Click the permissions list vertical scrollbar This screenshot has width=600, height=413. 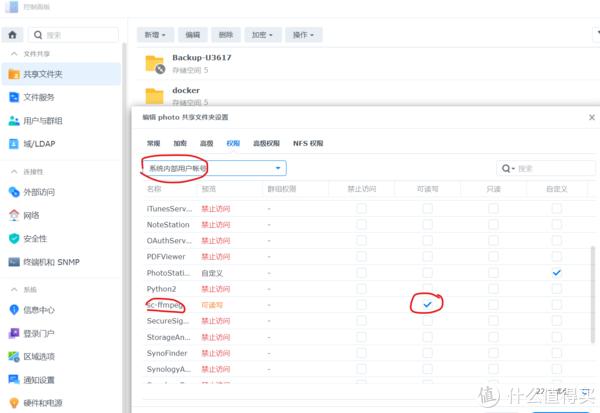[x=593, y=295]
